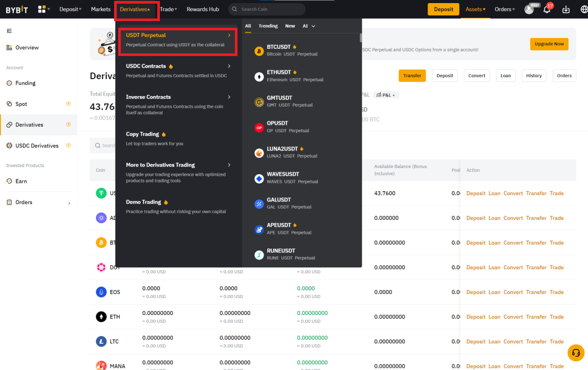Screen dimensions: 588x370
Task: Click the BTCUSDT Bitcoin coin icon
Action: 259,51
